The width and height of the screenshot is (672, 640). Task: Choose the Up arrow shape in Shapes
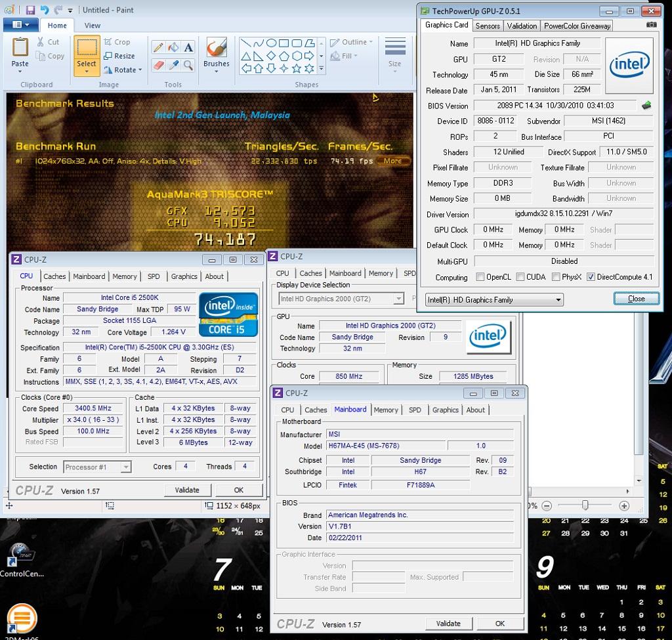tap(259, 68)
